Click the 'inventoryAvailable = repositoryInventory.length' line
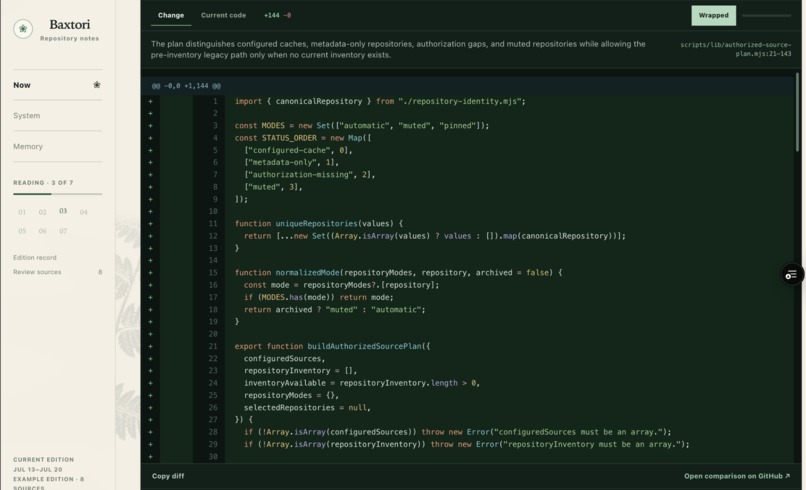This screenshot has height=490, width=806. (361, 383)
